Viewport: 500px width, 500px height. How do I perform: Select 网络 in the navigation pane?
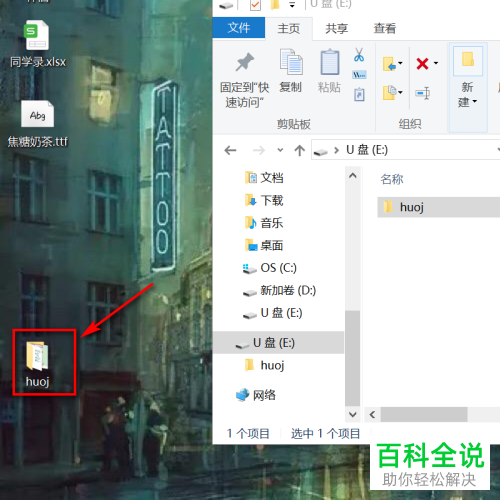tap(256, 395)
